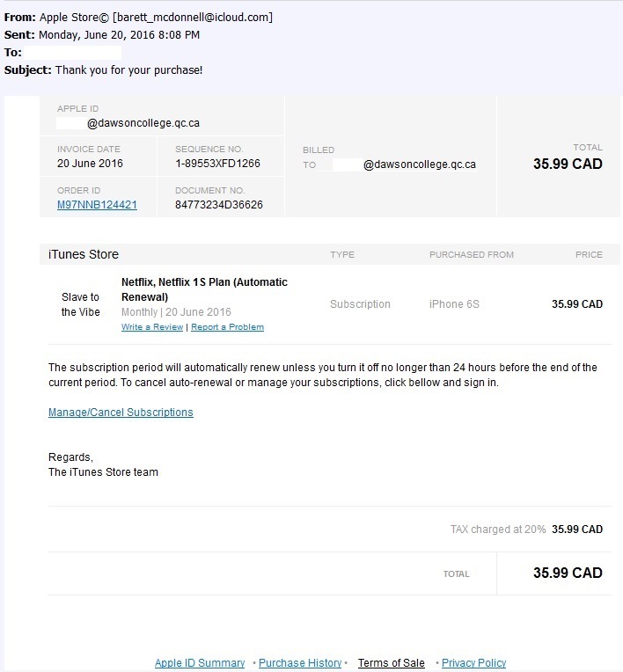Click the Write a Review link
The width and height of the screenshot is (623, 672).
pos(152,327)
